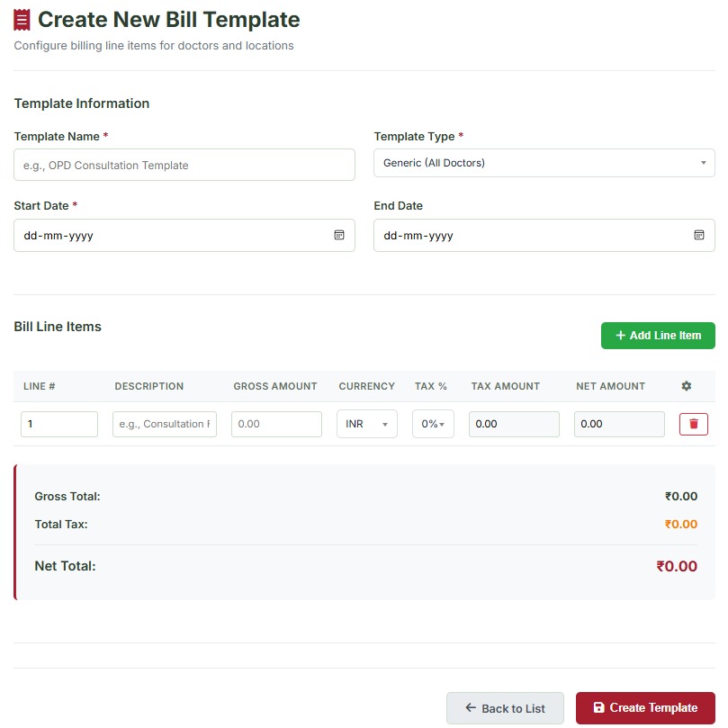Click the TAX % column header
The height and width of the screenshot is (728, 728).
tap(431, 386)
